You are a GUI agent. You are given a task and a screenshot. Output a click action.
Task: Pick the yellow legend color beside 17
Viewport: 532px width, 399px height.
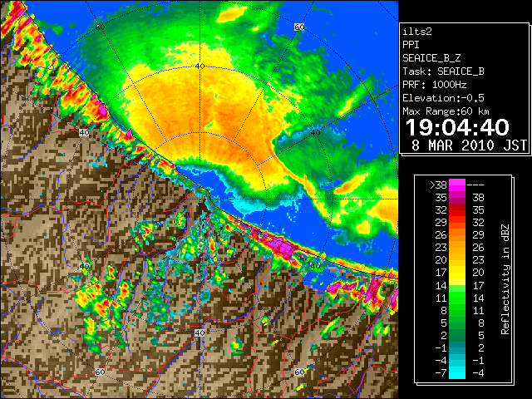point(457,273)
